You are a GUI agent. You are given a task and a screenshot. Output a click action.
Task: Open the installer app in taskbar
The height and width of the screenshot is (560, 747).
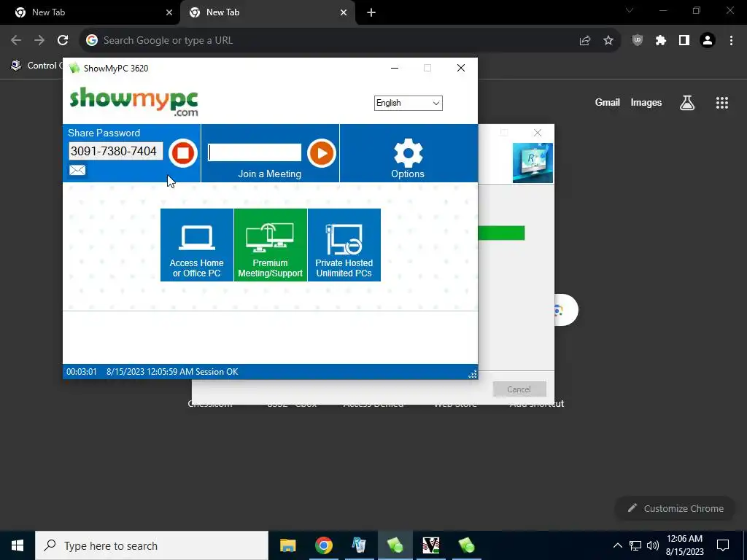359,545
